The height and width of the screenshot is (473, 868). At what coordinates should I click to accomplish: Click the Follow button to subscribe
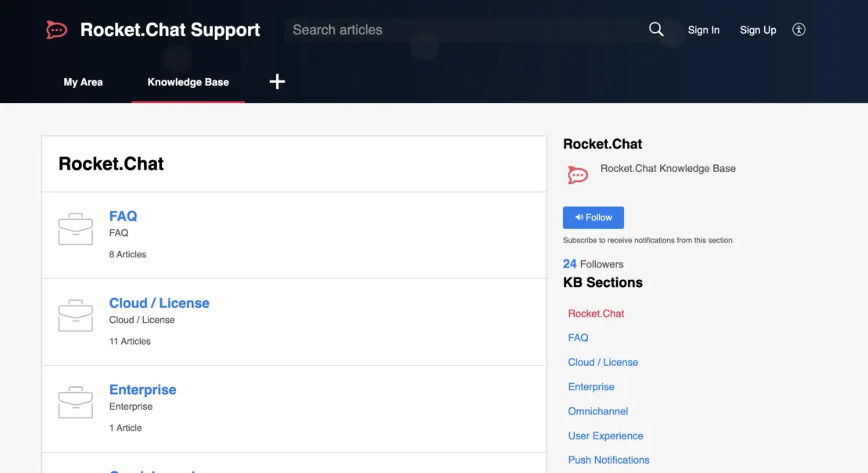click(593, 217)
